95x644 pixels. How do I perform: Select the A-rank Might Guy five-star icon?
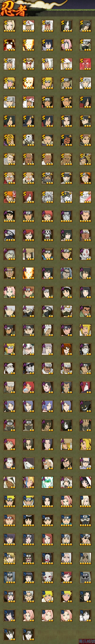pyautogui.click(x=9, y=216)
